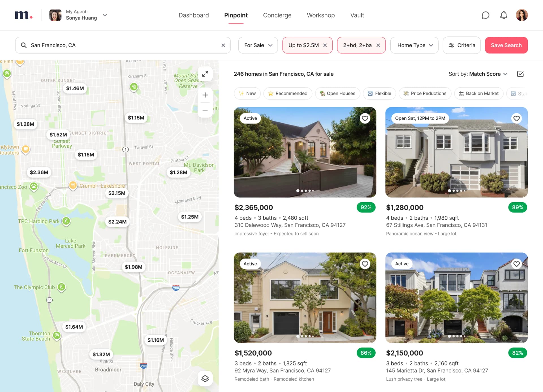Open the For Sale dropdown
The height and width of the screenshot is (392, 543).
258,45
